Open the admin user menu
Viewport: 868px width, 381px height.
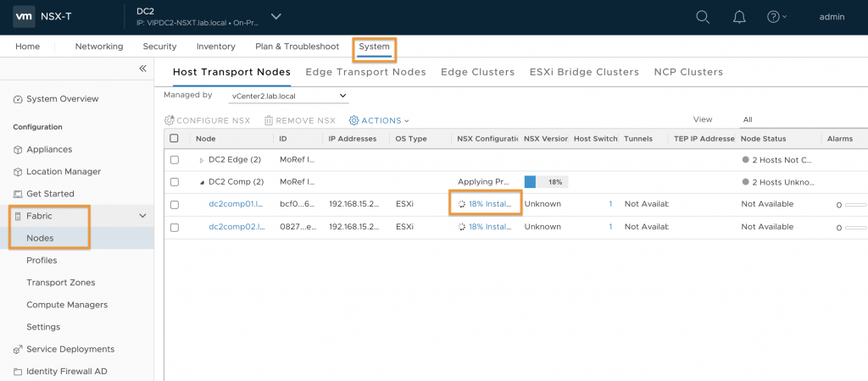[832, 17]
